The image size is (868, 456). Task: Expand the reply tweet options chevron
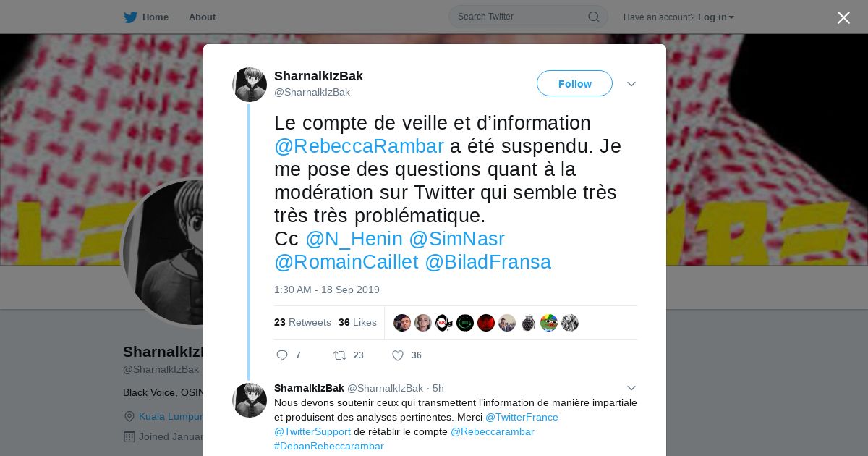(631, 388)
